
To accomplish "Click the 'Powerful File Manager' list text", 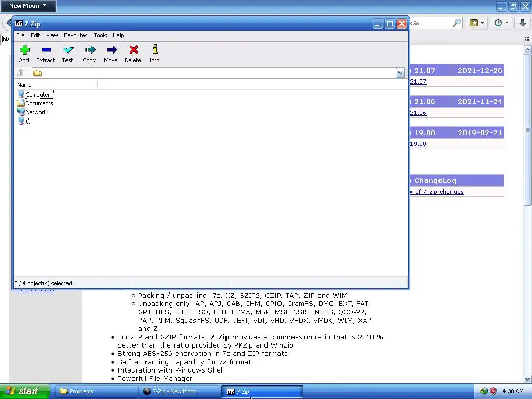I will point(155,378).
